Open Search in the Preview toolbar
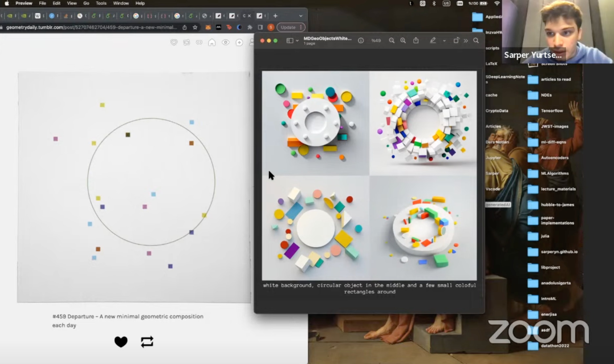The image size is (614, 364). pyautogui.click(x=476, y=41)
